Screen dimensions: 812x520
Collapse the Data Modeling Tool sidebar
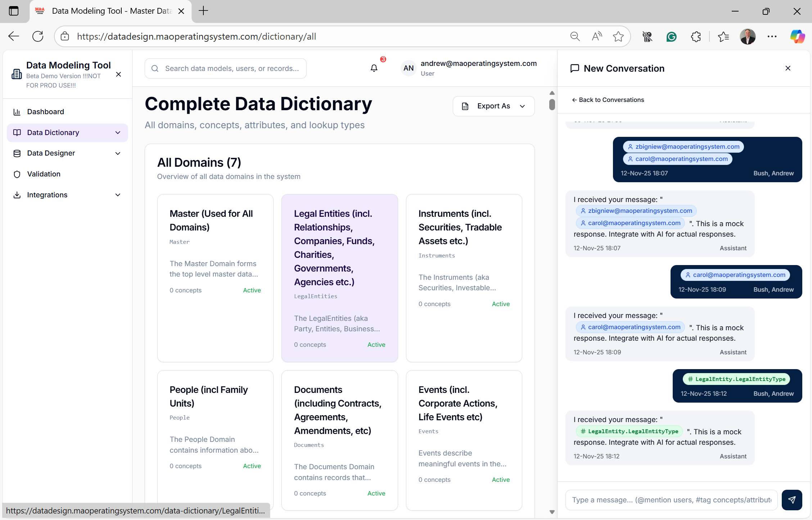pyautogui.click(x=118, y=75)
